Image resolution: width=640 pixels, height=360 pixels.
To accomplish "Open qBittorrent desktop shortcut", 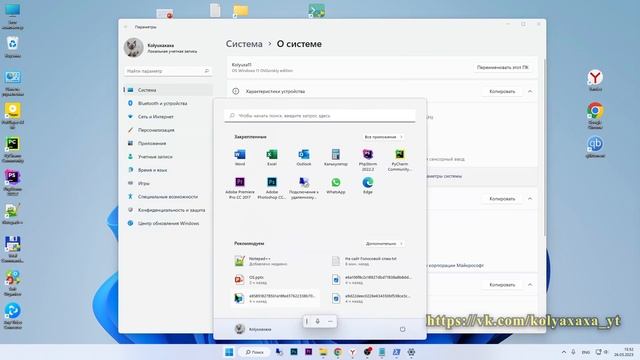I will point(595,147).
